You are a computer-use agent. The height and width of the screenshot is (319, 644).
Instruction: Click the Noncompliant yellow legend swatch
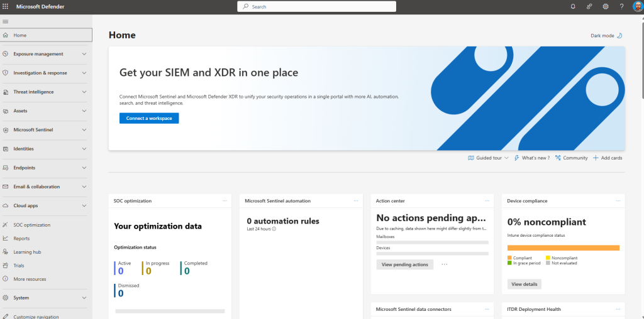coord(548,257)
